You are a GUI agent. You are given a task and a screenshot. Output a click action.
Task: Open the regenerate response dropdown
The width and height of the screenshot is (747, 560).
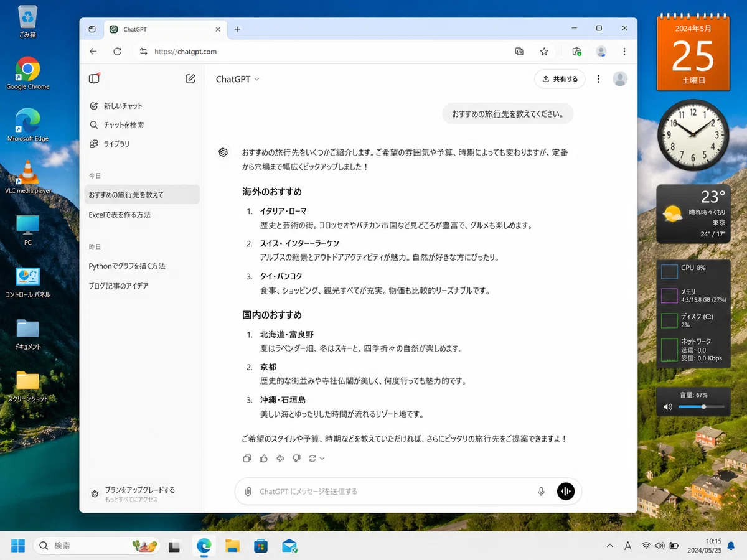tap(316, 459)
